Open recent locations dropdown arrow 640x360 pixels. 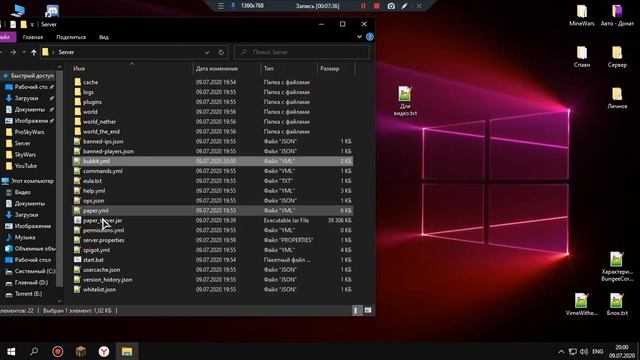[x=24, y=52]
